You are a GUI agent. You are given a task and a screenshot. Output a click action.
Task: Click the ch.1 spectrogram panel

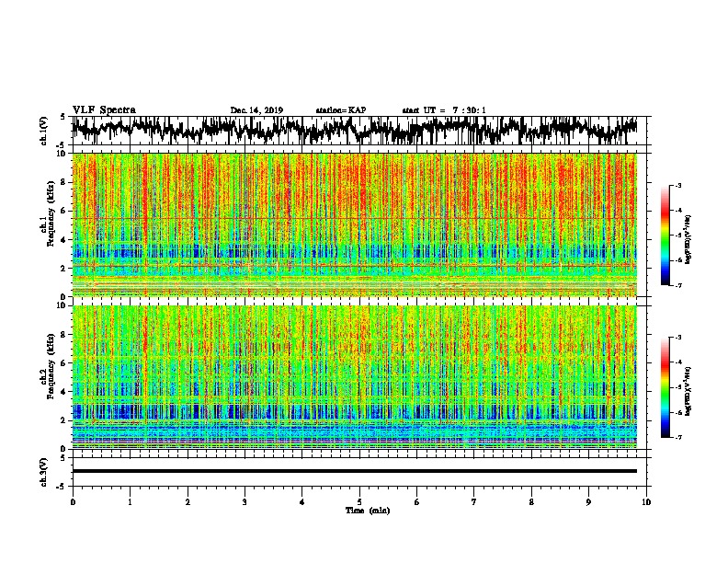354,224
